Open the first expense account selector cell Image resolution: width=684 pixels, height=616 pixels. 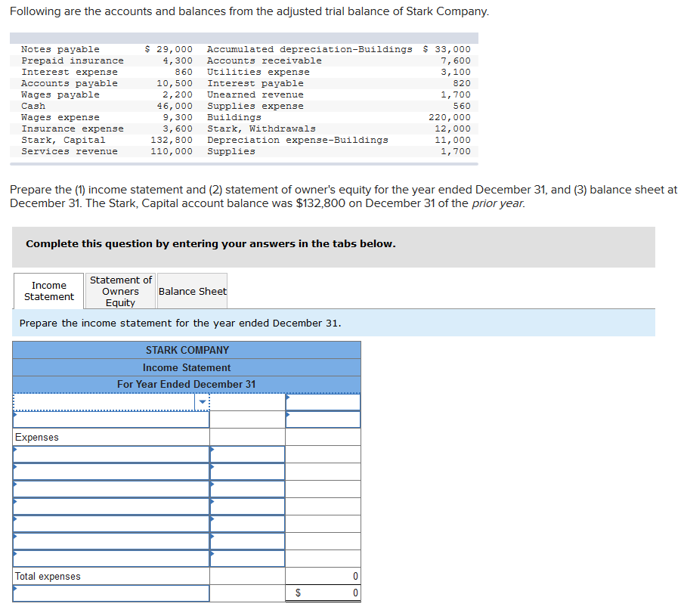click(110, 453)
